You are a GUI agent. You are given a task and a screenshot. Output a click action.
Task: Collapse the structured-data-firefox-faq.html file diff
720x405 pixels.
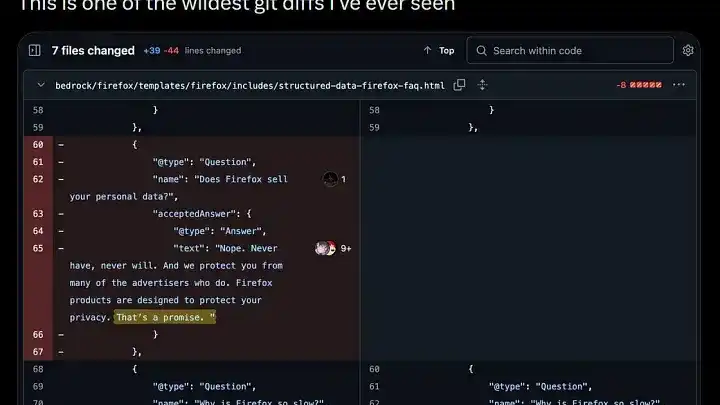coord(40,85)
